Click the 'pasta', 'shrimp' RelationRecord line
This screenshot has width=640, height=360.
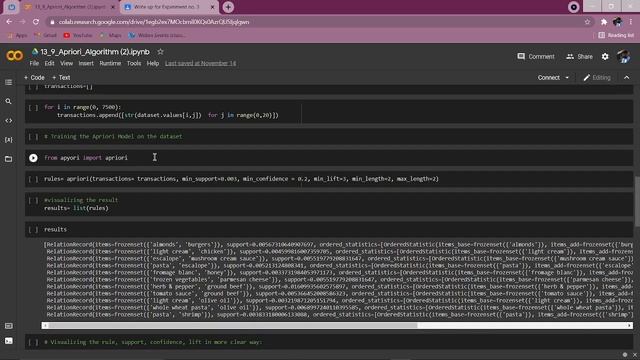339,315
